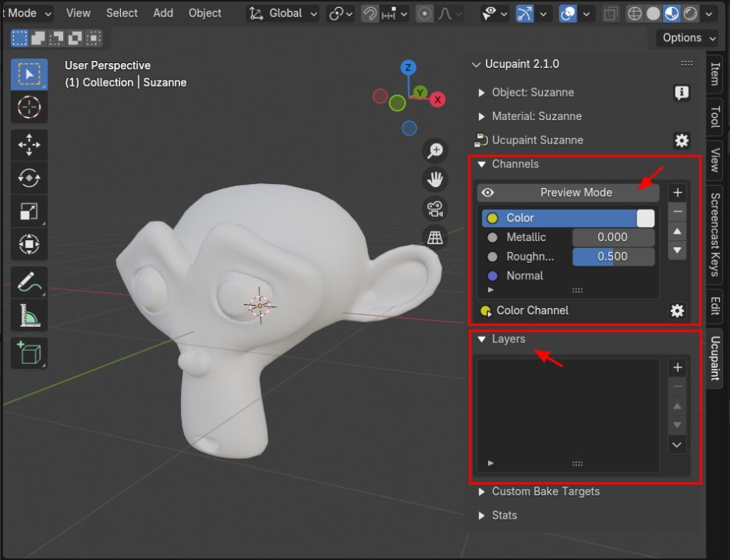This screenshot has height=560, width=730.
Task: Select the Rotate tool
Action: tap(29, 178)
